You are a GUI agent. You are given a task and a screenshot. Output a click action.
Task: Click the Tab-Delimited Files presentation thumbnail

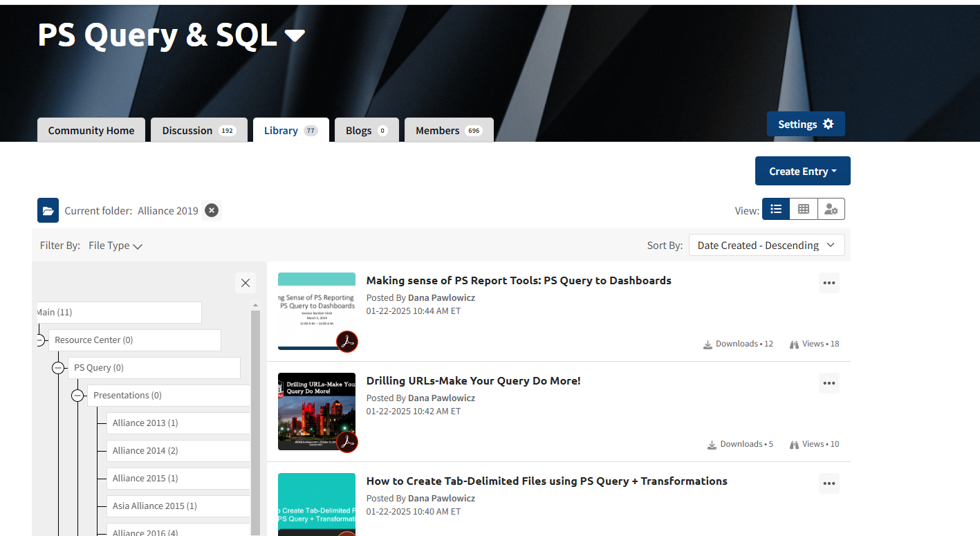pos(317,504)
